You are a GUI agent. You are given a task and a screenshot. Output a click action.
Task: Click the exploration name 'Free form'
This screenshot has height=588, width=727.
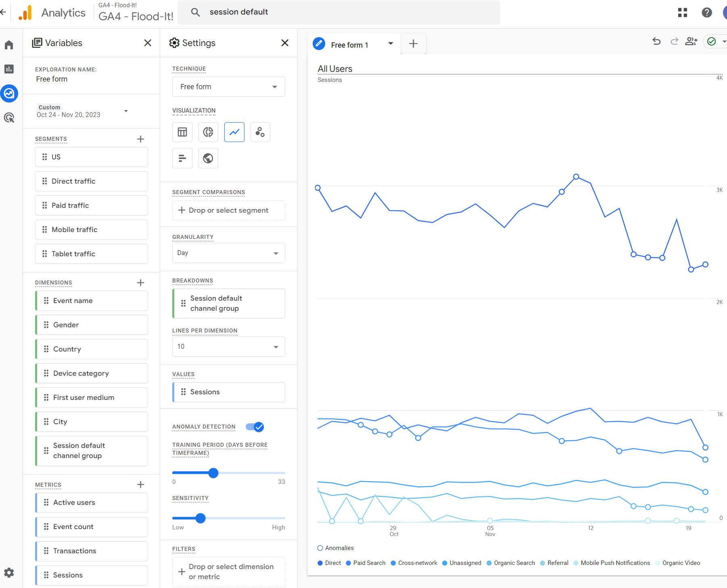[x=52, y=79]
